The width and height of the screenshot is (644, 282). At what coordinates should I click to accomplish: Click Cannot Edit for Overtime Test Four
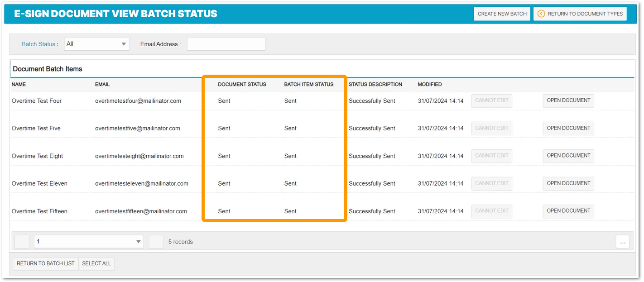491,100
